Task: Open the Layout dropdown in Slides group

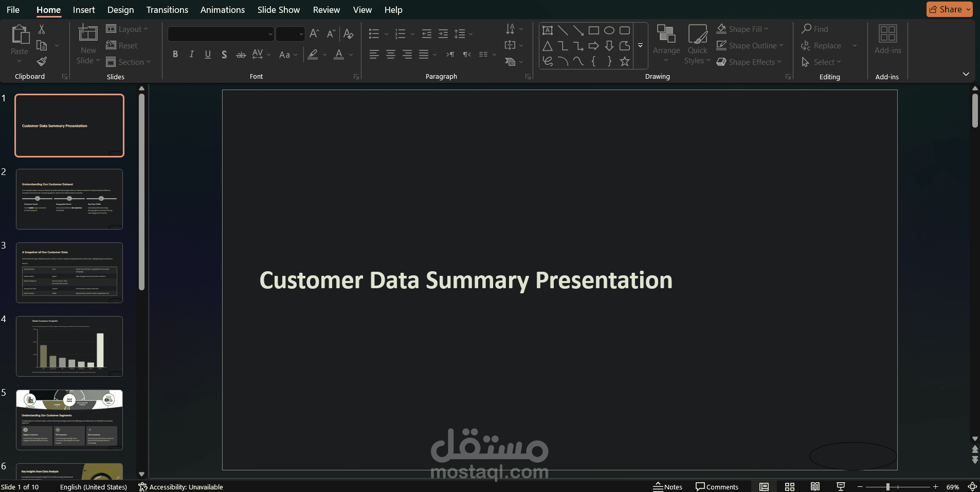Action: point(128,29)
